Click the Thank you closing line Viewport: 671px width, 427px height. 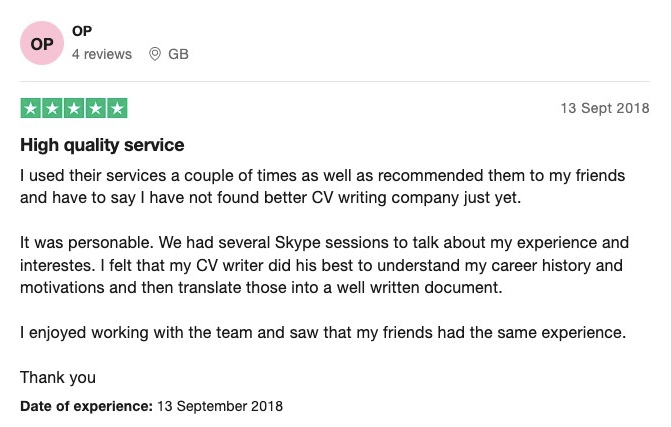pos(58,377)
